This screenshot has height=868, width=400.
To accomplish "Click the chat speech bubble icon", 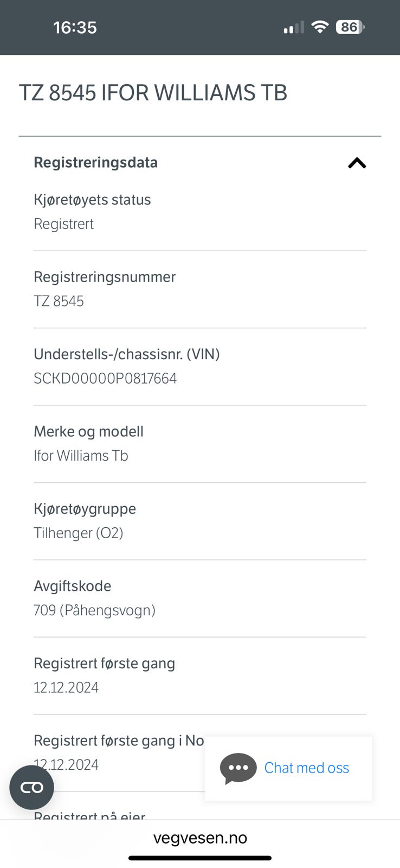I will click(238, 768).
